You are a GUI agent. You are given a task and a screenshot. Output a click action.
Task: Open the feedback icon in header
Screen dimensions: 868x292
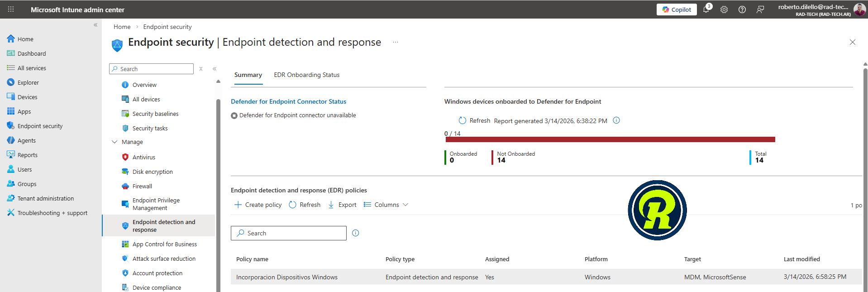pyautogui.click(x=760, y=10)
